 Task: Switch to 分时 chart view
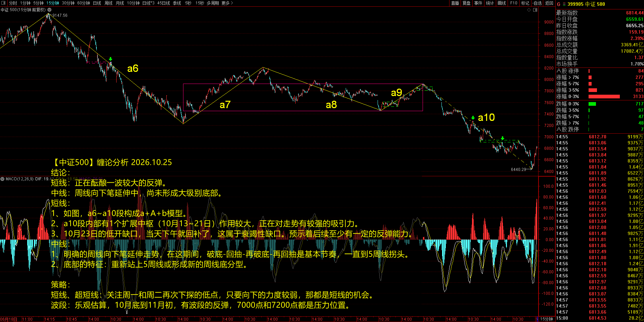13,3
